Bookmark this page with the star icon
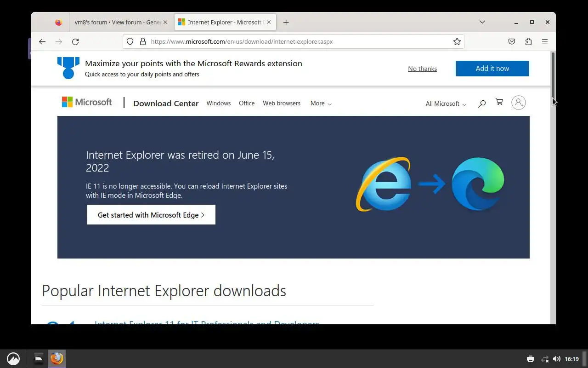The width and height of the screenshot is (588, 368). tap(457, 41)
